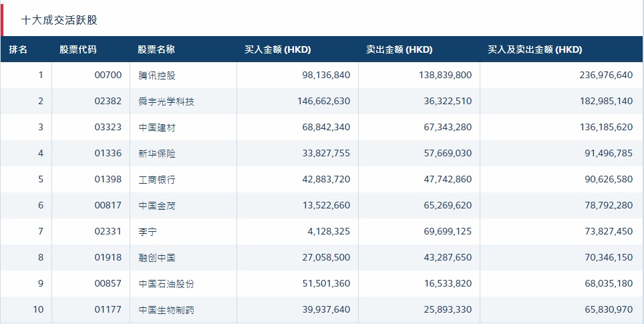Select stock name 中国金茂
Viewport: 644px width, 324px height.
tap(157, 205)
